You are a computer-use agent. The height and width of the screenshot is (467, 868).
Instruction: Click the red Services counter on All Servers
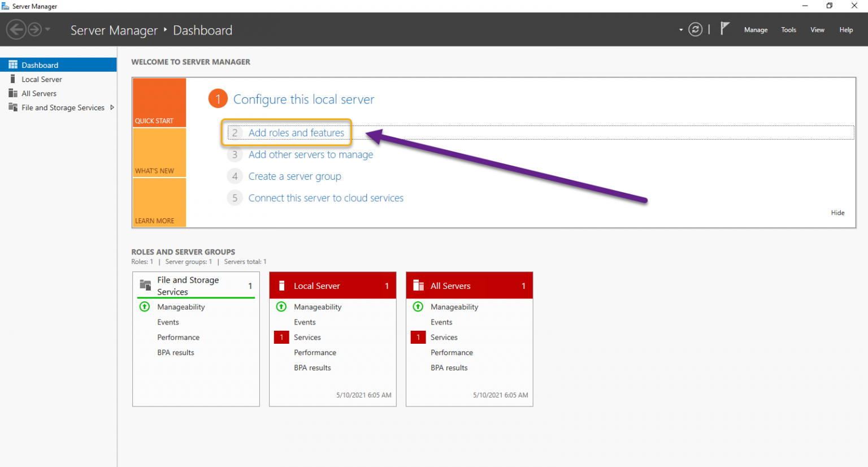coord(418,337)
